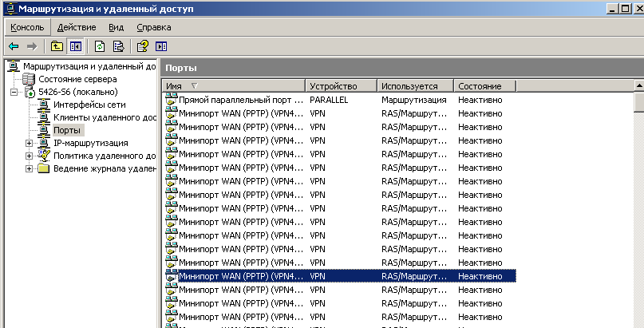Expand the Ведение журнала node
This screenshot has height=328, width=644.
[29, 168]
